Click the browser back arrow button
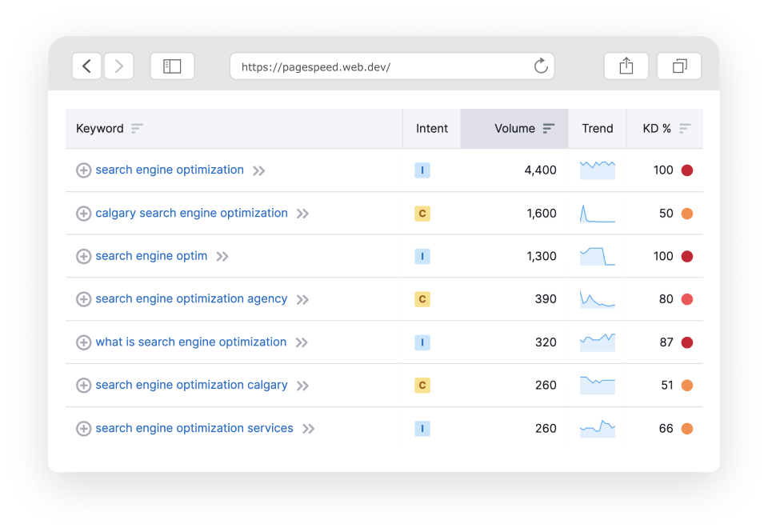Image resolution: width=768 pixels, height=532 pixels. click(86, 66)
